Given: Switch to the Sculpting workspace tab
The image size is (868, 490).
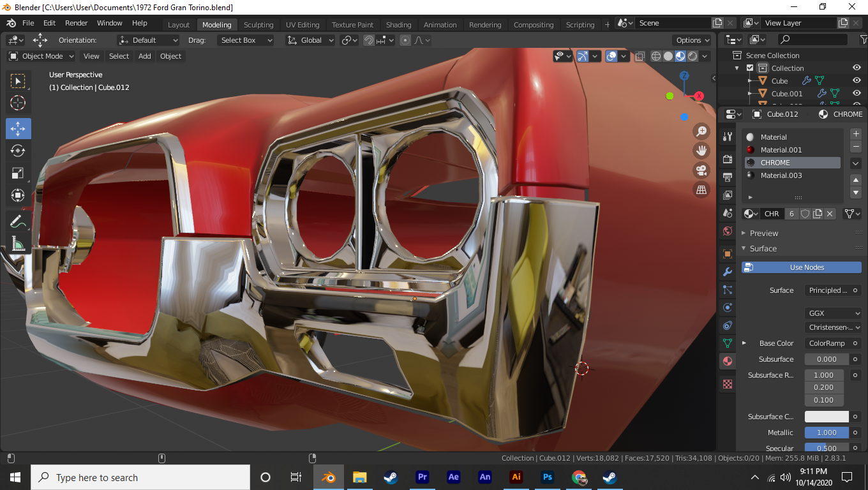Looking at the screenshot, I should point(258,25).
